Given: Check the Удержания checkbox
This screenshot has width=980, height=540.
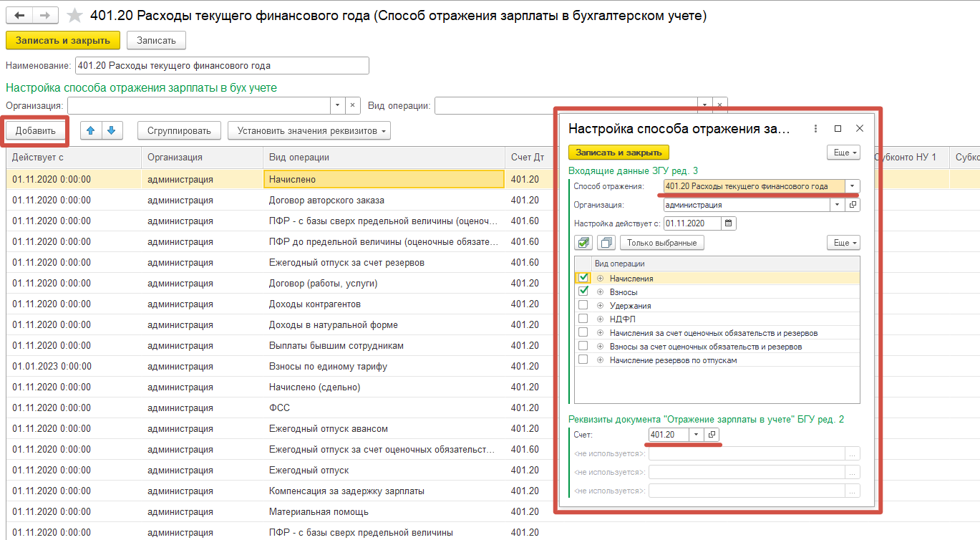Looking at the screenshot, I should [583, 305].
